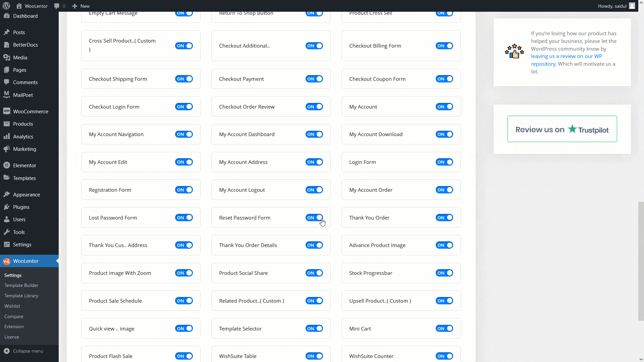Toggle off Checkout Billing Form switch
The width and height of the screenshot is (644, 362).
click(444, 46)
